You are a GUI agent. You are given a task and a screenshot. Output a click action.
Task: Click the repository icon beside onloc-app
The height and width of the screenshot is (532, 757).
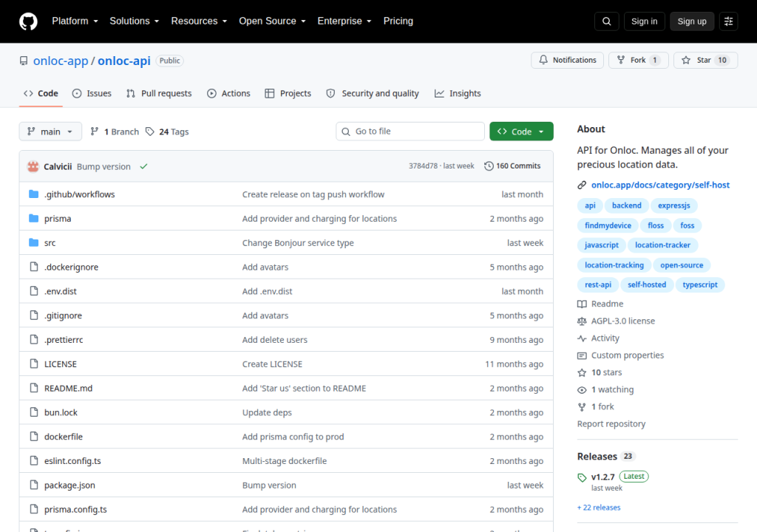click(24, 61)
